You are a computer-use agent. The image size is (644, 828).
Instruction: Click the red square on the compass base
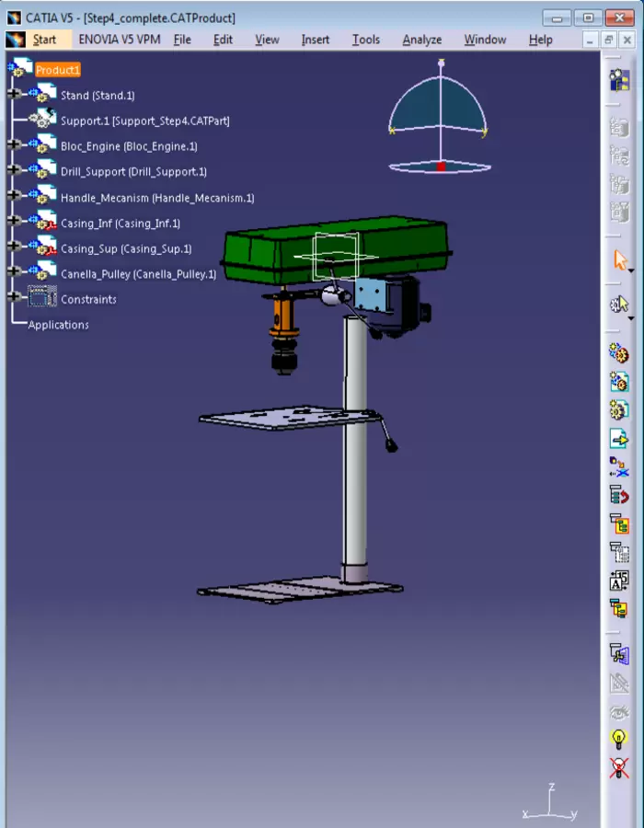(441, 167)
